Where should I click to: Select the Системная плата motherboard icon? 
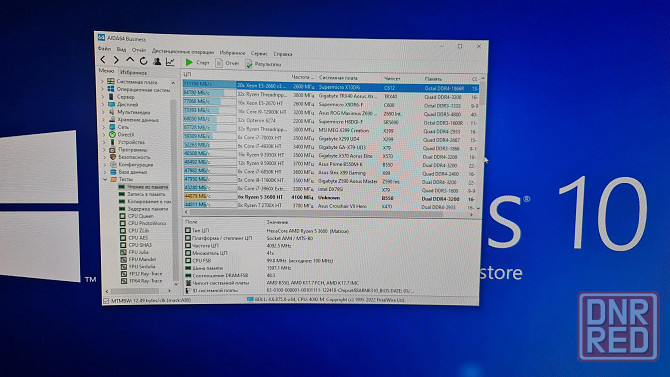(111, 81)
